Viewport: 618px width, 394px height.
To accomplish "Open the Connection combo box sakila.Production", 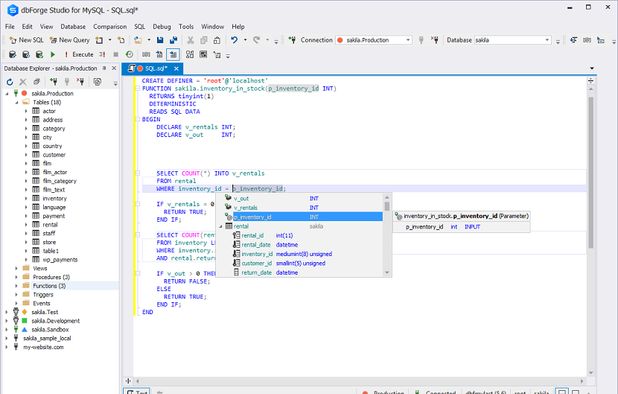I will [373, 40].
